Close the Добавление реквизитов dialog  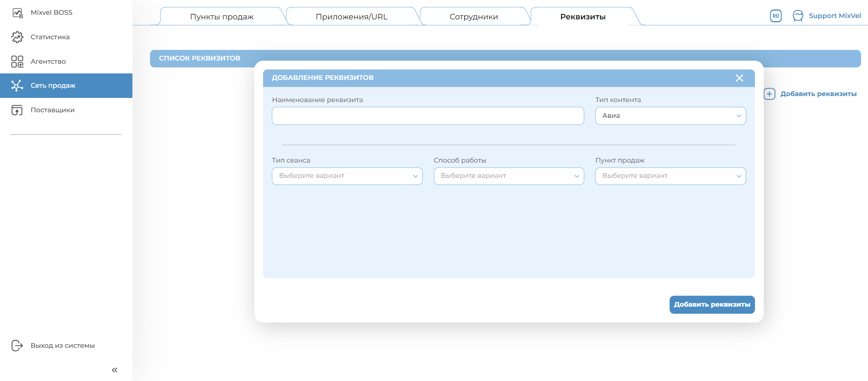click(x=739, y=78)
